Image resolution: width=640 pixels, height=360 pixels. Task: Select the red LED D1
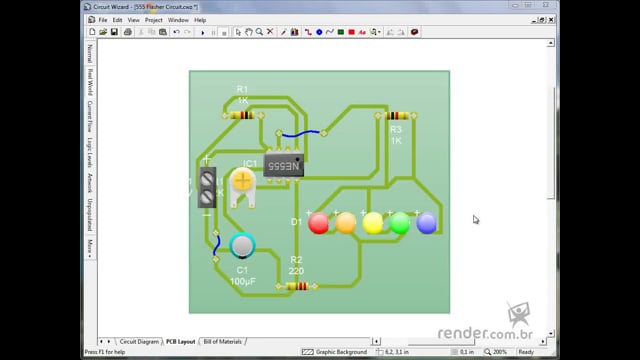point(318,223)
